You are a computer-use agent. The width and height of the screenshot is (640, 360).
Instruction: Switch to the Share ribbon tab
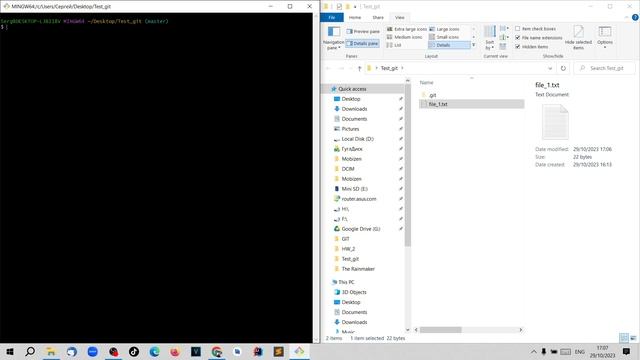[378, 18]
